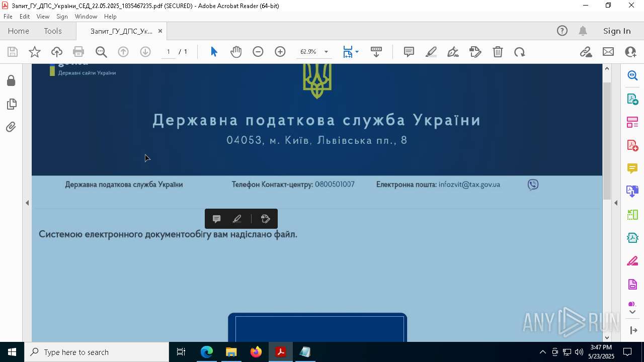Click the stamp icon in floating toolbar
Image resolution: width=644 pixels, height=362 pixels.
[266, 219]
